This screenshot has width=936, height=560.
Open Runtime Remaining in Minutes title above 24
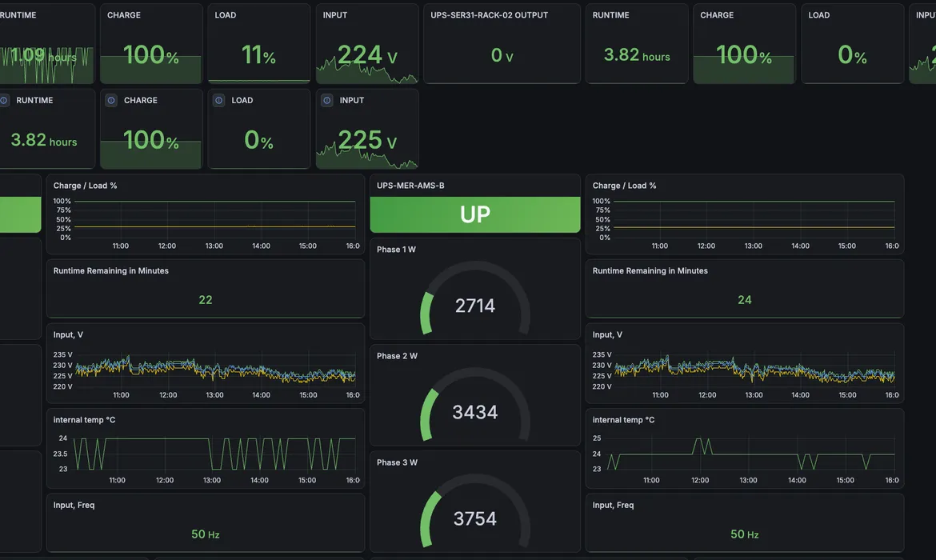pos(650,271)
